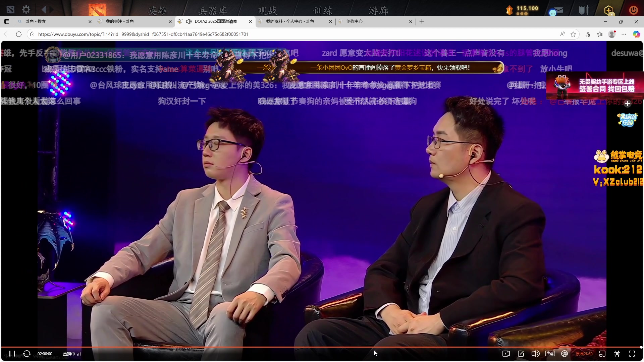The width and height of the screenshot is (644, 362).
Task: Open Dota Plus hexagon icon
Action: pos(609,10)
